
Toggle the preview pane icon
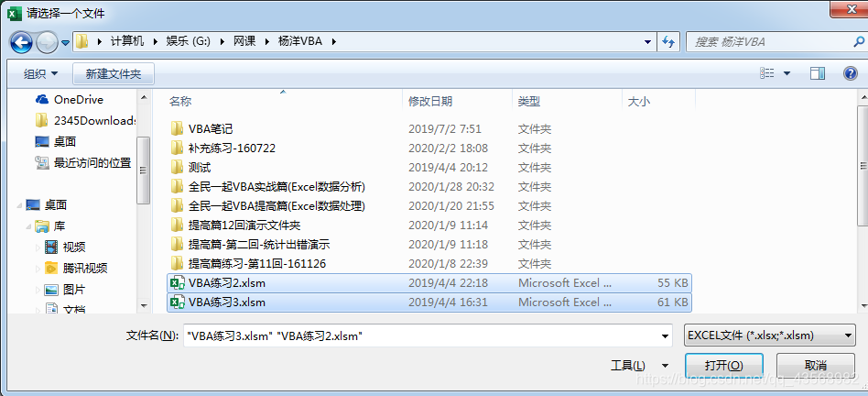tap(818, 73)
